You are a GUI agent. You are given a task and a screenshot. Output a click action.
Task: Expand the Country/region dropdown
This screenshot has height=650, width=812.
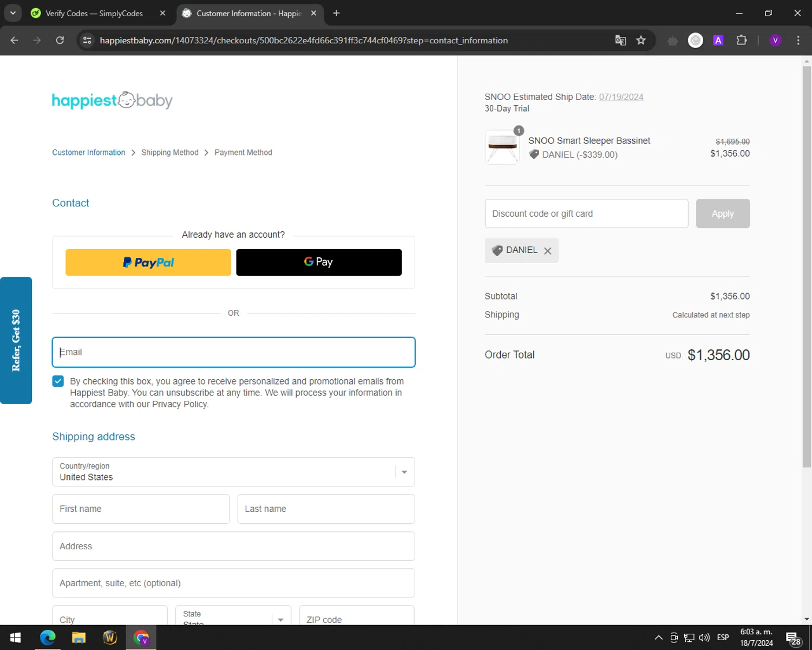[x=233, y=472]
